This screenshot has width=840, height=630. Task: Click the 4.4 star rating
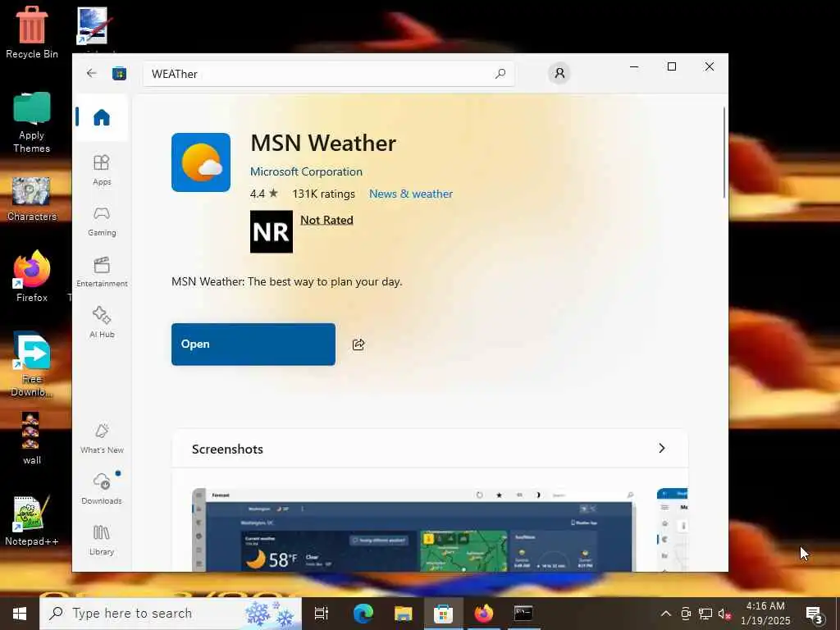264,194
